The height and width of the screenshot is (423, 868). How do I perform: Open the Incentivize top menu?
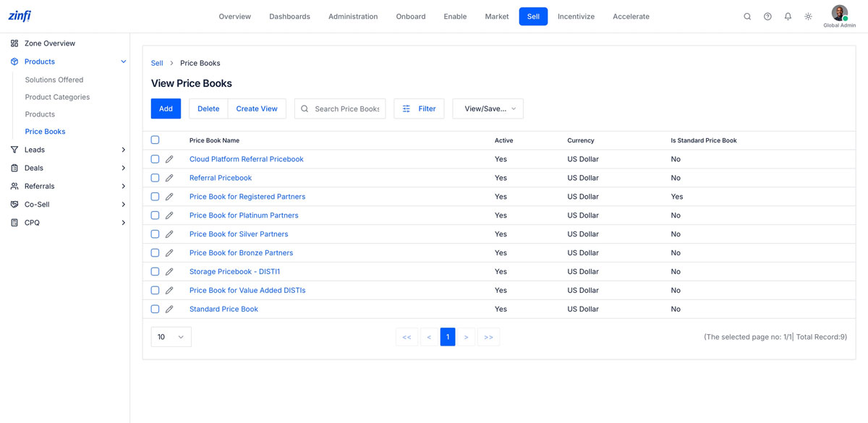pos(576,17)
